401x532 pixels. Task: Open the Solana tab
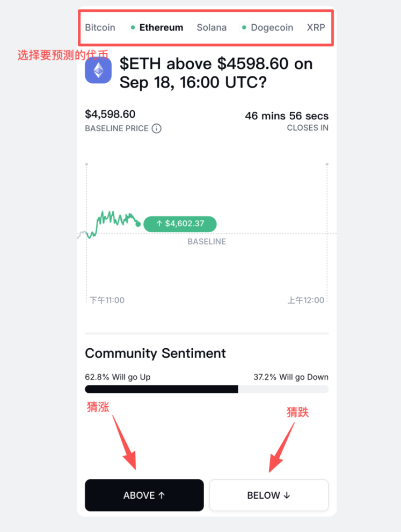click(212, 27)
